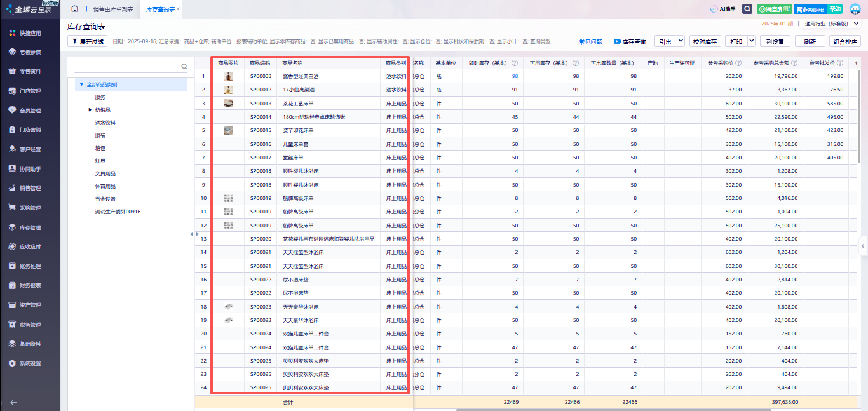Open the user avatar menu
The image size is (868, 411).
855,9
